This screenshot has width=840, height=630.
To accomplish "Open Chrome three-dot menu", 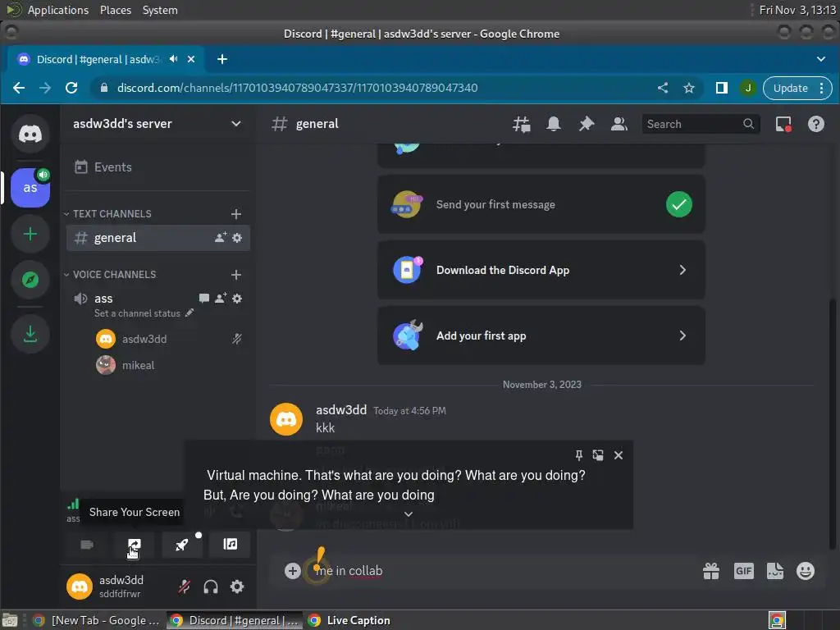I will [x=822, y=88].
